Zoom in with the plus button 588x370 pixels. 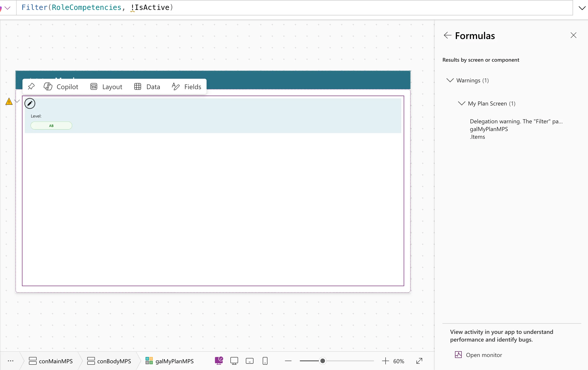coord(385,361)
